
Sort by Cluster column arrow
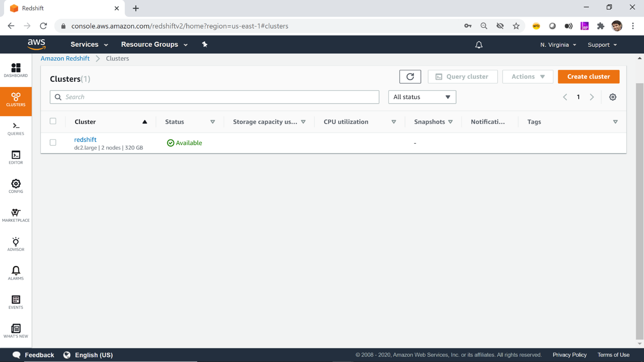coord(145,122)
